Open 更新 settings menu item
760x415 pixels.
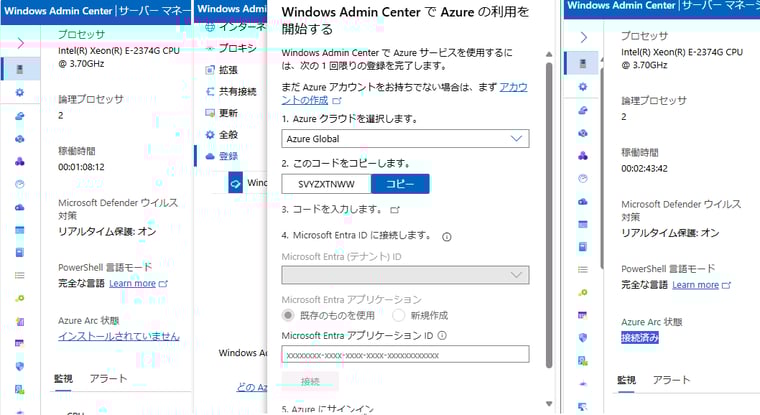point(222,113)
